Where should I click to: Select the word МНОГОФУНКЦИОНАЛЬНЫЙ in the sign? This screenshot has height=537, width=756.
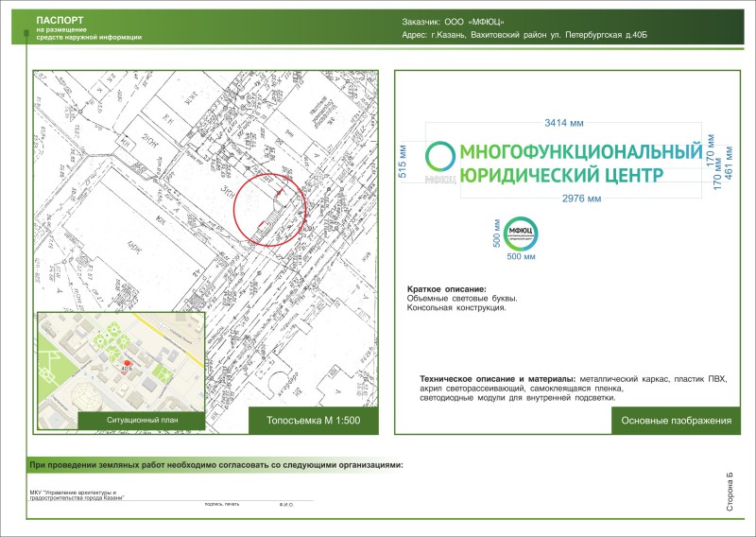coord(581,151)
